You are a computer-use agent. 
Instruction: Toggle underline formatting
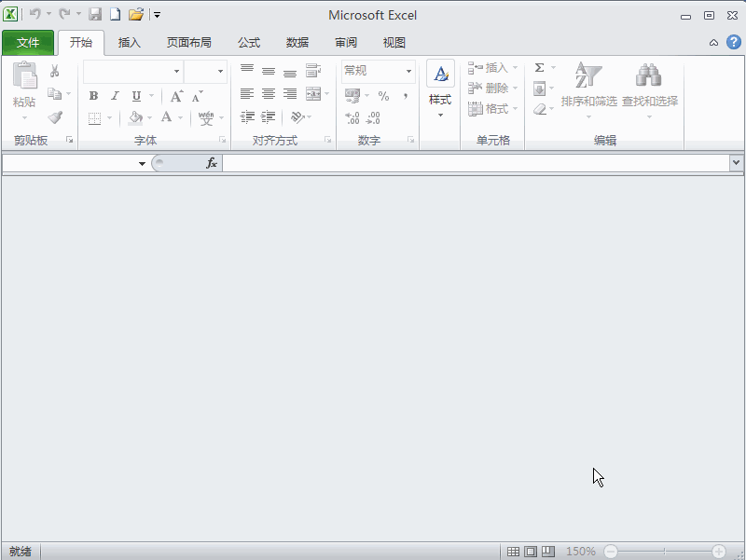point(136,96)
